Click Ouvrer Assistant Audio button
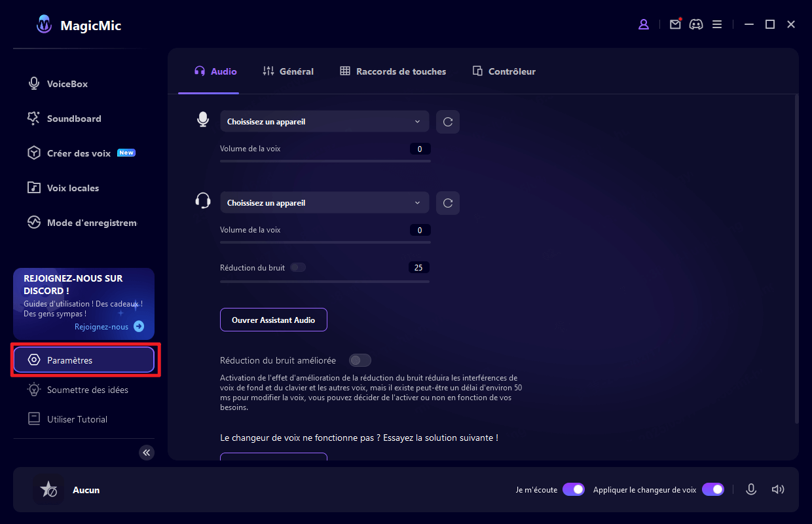This screenshot has height=524, width=812. (x=273, y=320)
